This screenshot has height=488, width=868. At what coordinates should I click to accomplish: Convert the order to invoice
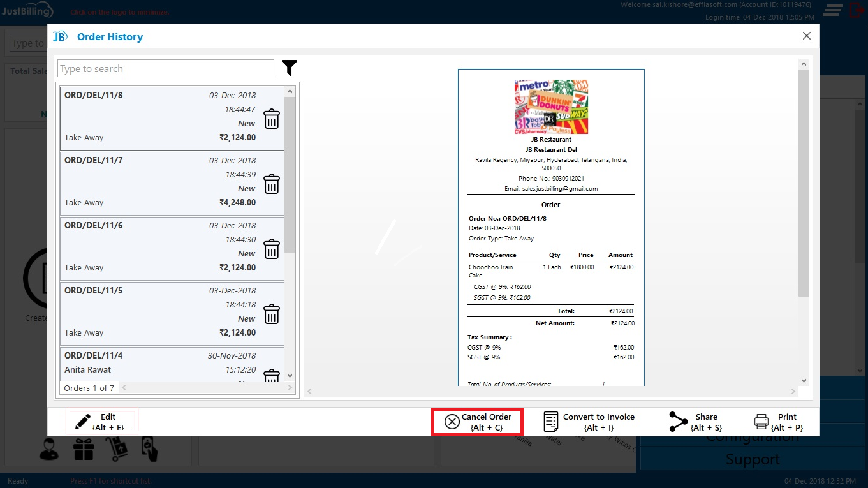pyautogui.click(x=589, y=422)
